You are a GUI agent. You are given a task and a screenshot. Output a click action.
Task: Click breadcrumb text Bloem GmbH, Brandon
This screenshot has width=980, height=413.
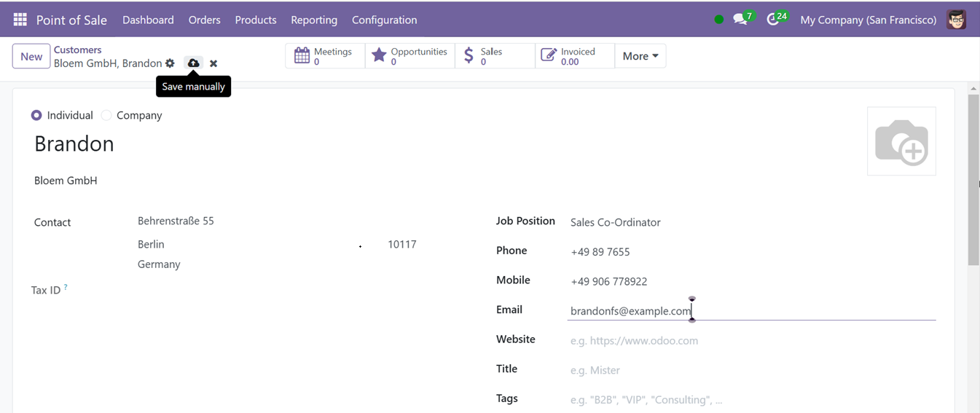click(108, 63)
